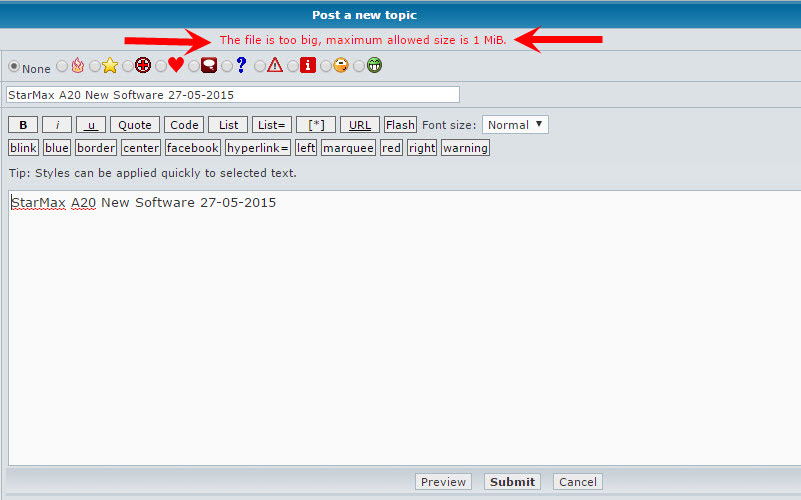The height and width of the screenshot is (500, 801).
Task: Select the radio button beside the flame icon
Action: click(62, 66)
